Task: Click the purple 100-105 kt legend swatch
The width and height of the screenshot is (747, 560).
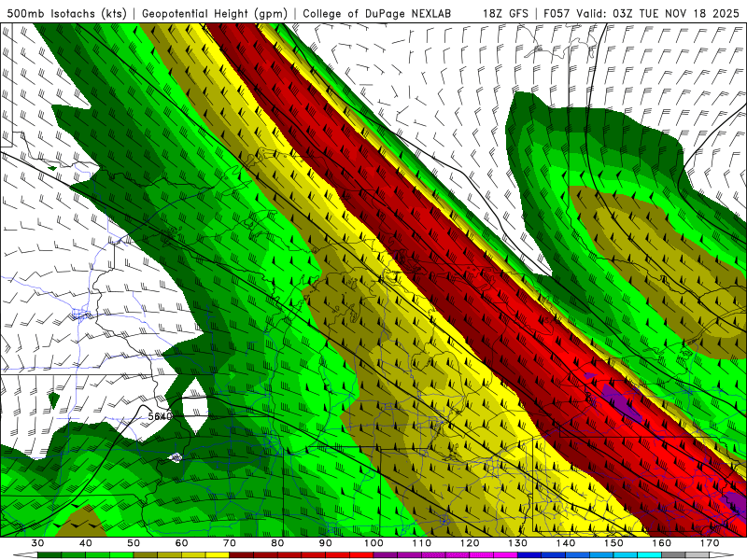Action: point(386,555)
